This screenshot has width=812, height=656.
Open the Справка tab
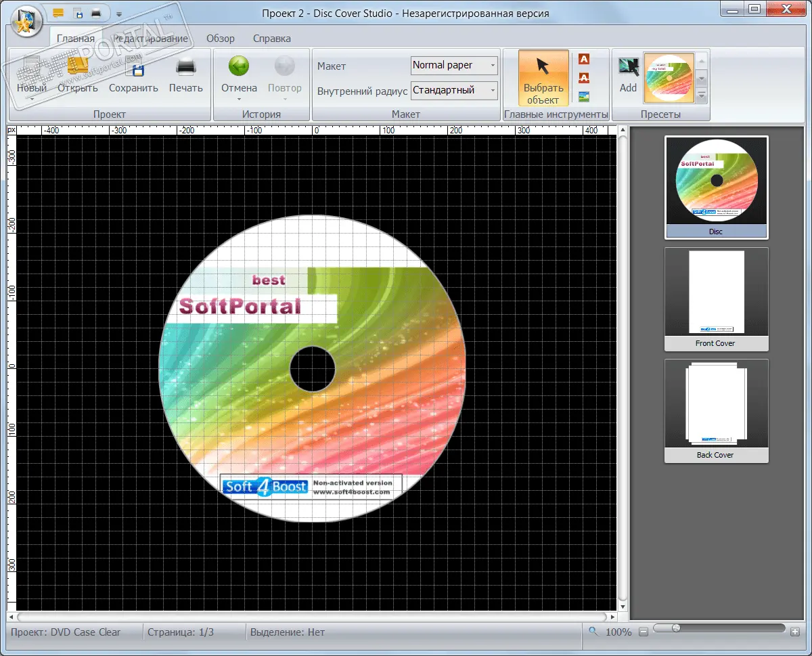[x=271, y=39]
